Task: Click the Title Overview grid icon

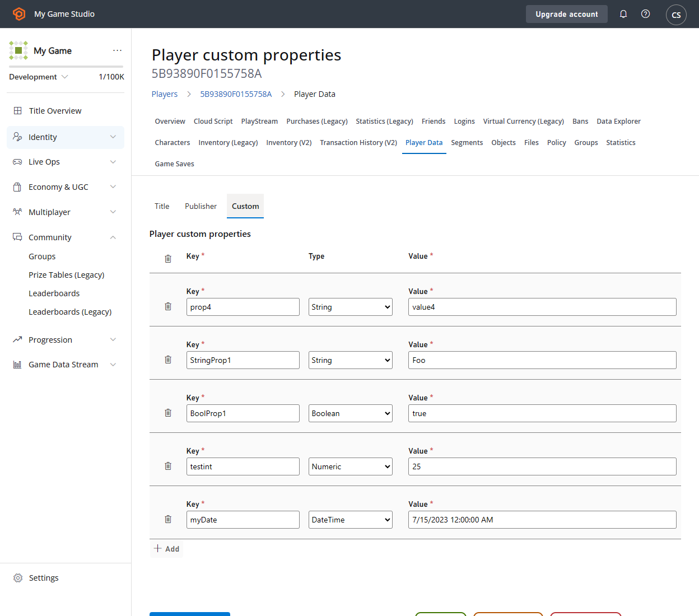Action: [x=18, y=111]
